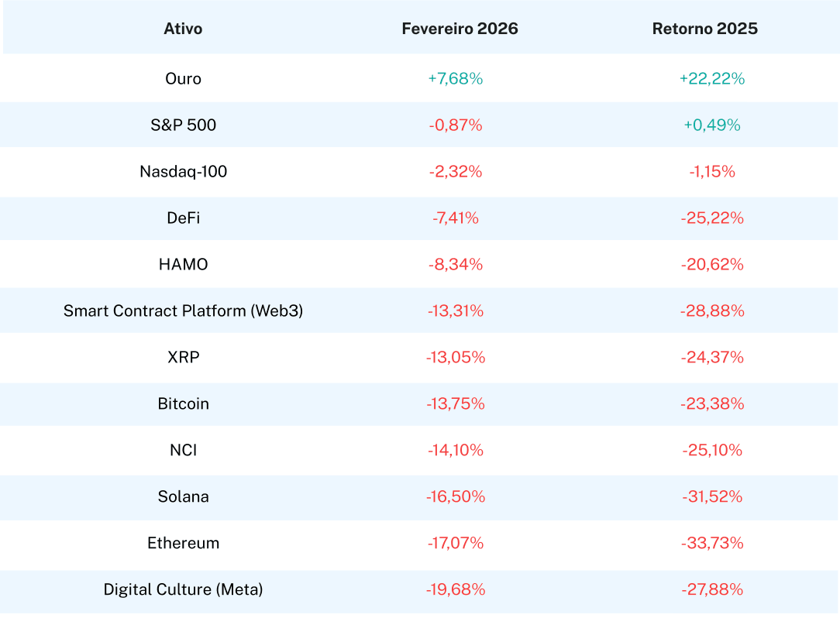The image size is (840, 618).
Task: Click S&P 500's +0,49% 2025 return
Action: coord(712,125)
